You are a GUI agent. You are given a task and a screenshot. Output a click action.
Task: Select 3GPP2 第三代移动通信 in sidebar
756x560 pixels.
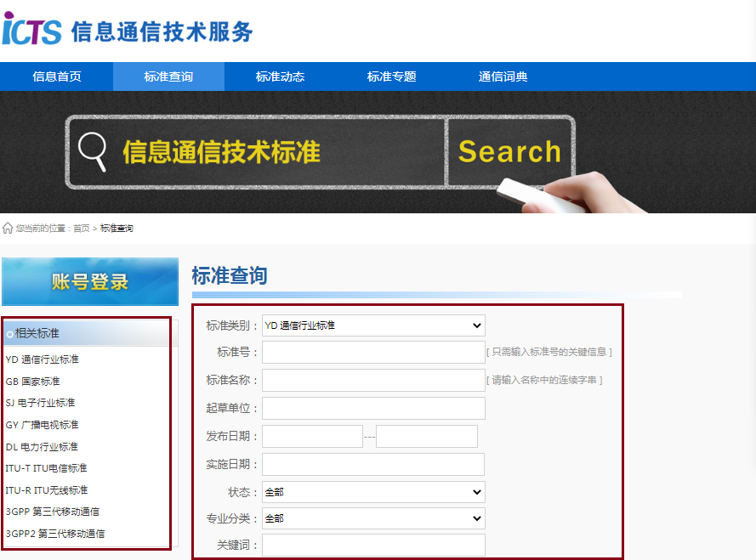(55, 534)
